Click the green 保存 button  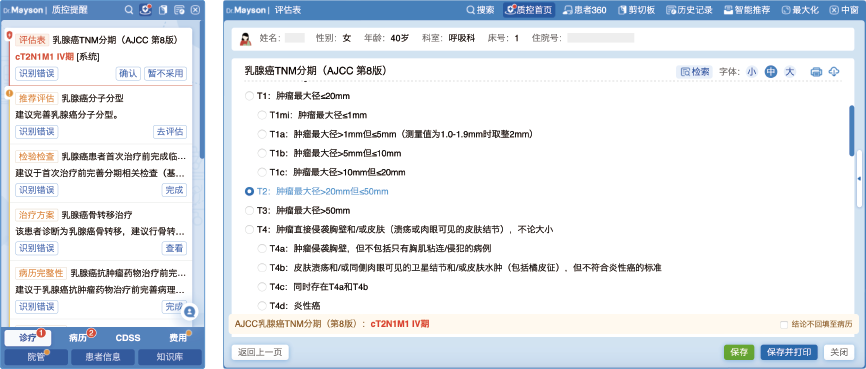point(739,352)
